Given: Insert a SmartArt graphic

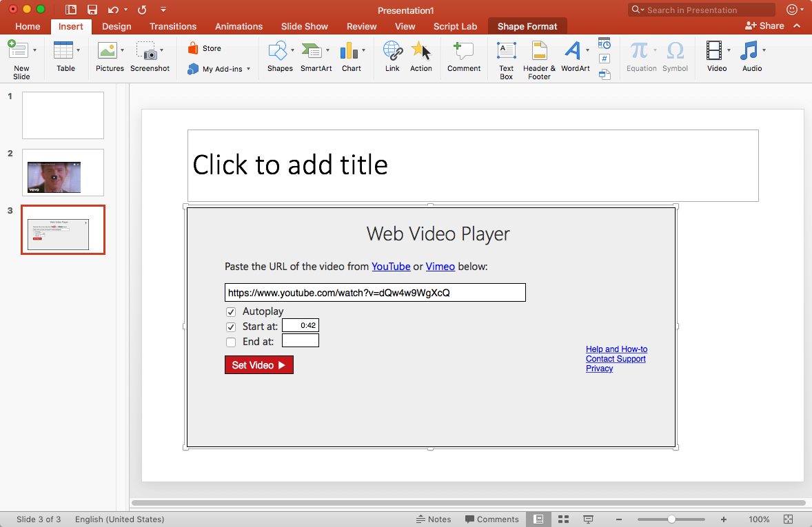Looking at the screenshot, I should tap(314, 51).
